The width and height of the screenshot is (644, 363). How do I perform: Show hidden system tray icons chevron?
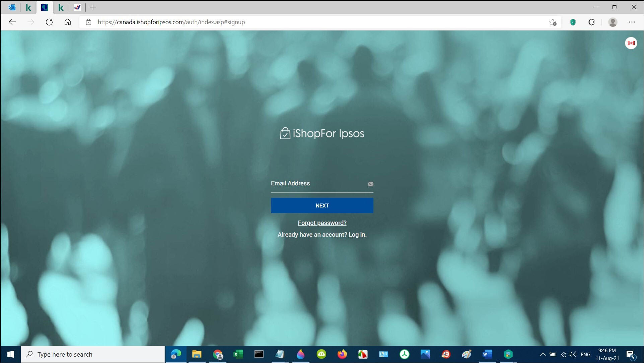[x=543, y=354]
